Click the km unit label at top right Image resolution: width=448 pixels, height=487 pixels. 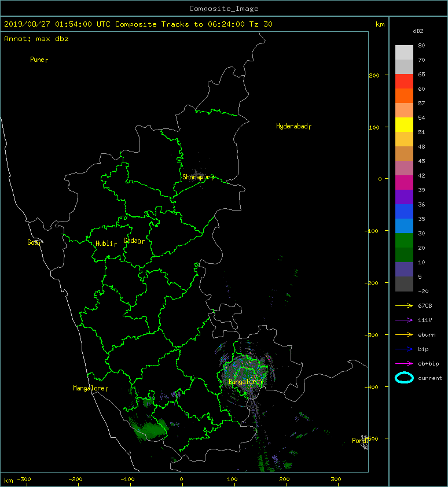380,24
